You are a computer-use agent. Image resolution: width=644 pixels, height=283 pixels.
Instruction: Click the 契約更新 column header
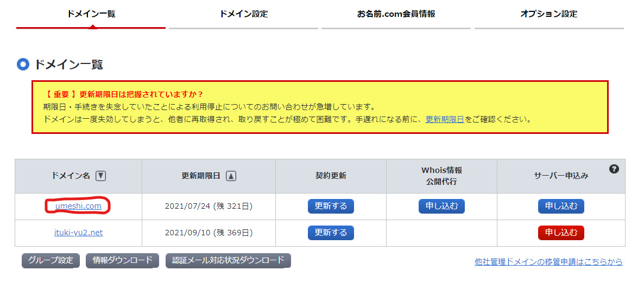click(x=331, y=176)
